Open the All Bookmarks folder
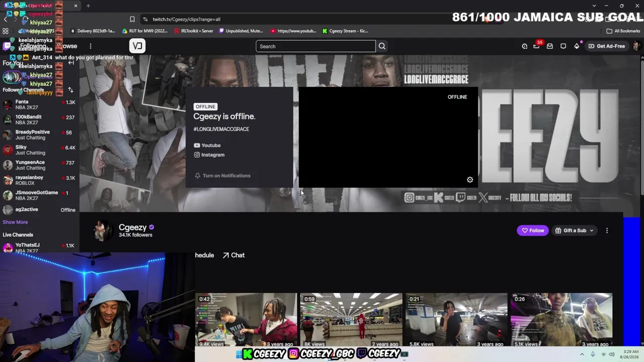644x362 pixels. [x=623, y=31]
